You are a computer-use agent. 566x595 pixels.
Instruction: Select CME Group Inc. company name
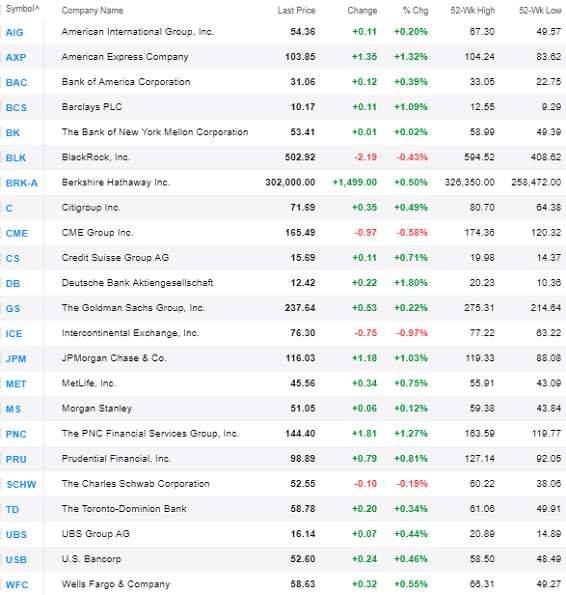(x=97, y=232)
